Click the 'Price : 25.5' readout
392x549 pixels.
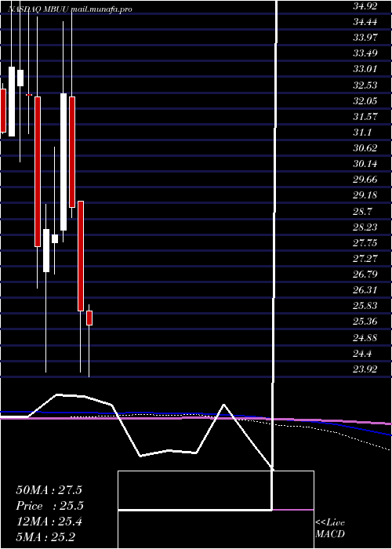(x=49, y=506)
